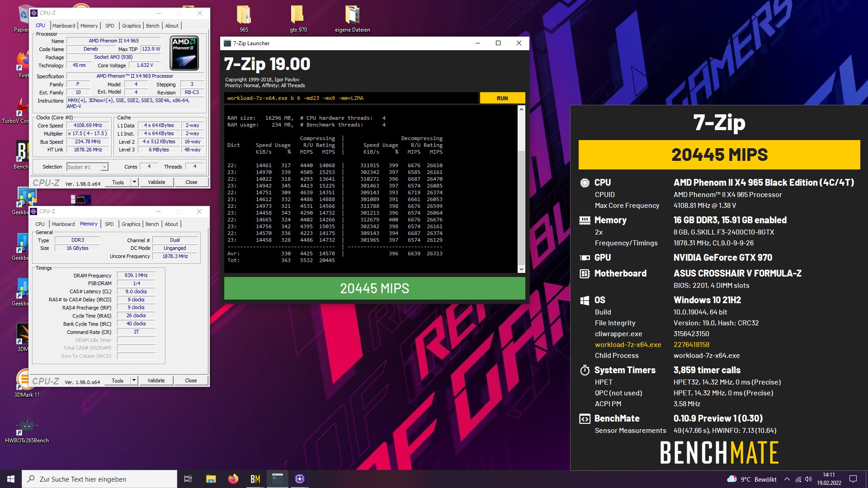Click ASUS CROSSHAIR V FORMULA-Z text
Image resolution: width=868 pixels, height=488 pixels.
point(737,273)
